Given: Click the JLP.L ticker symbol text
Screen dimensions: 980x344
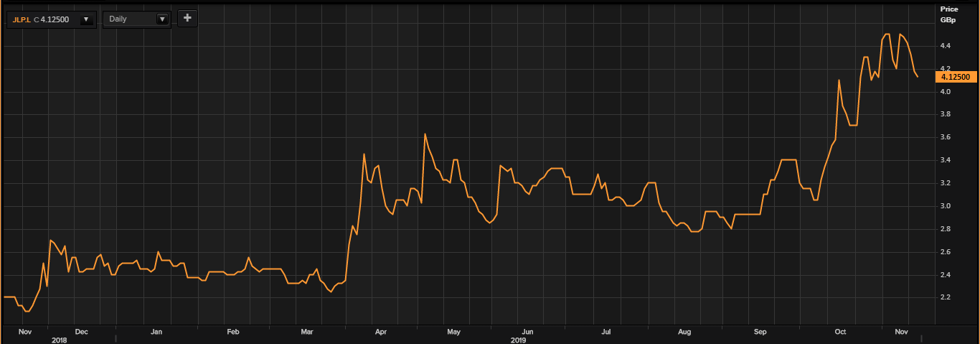Looking at the screenshot, I should tap(22, 19).
